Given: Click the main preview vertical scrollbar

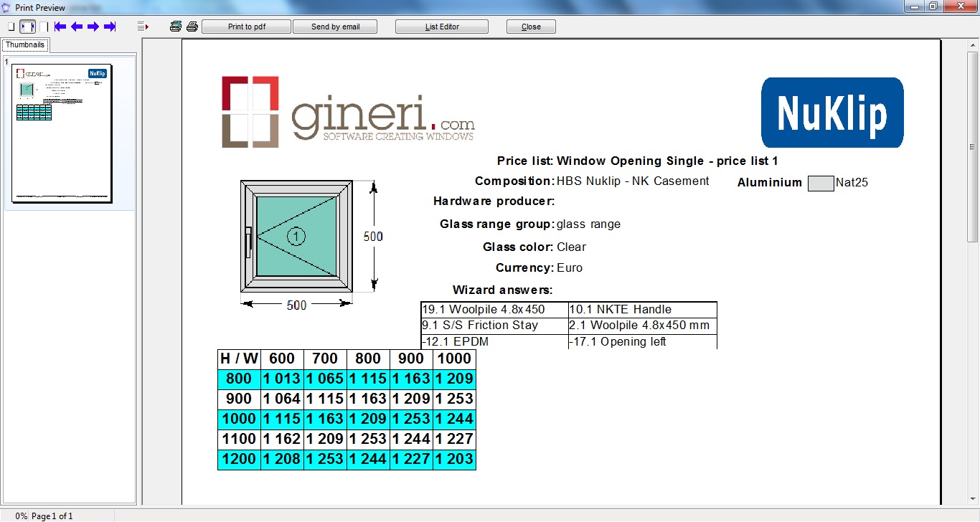Looking at the screenshot, I should click(x=974, y=272).
